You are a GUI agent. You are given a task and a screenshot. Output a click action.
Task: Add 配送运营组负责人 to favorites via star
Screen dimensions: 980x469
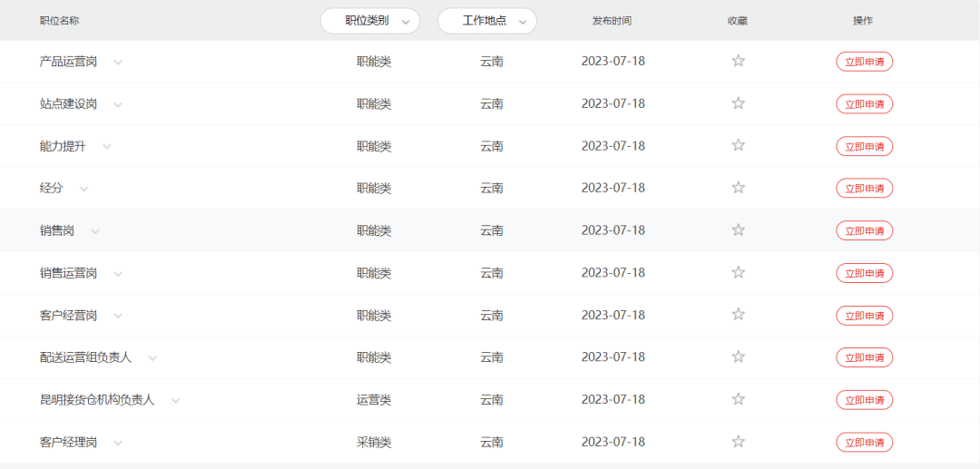click(738, 357)
